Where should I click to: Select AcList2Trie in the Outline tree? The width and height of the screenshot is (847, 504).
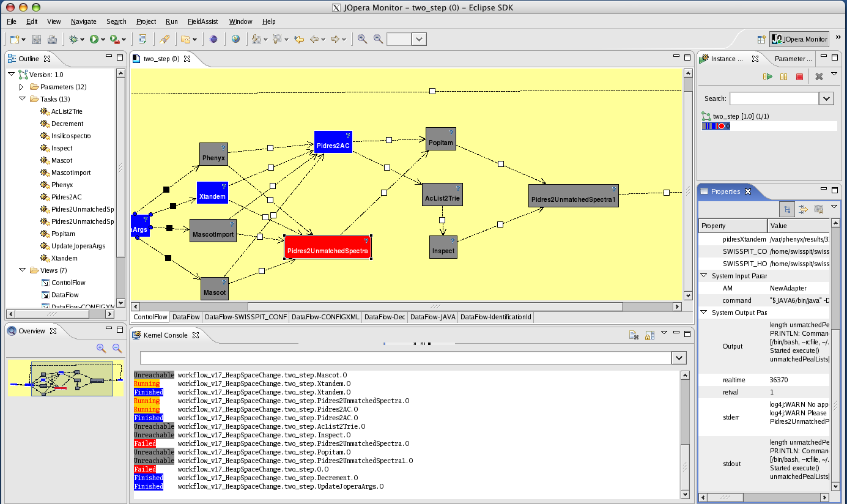66,111
